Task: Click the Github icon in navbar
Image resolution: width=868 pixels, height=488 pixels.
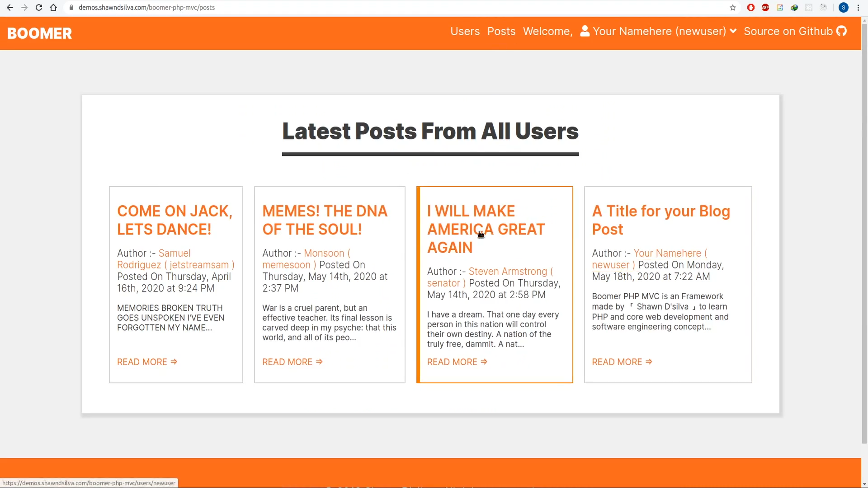Action: [x=841, y=31]
